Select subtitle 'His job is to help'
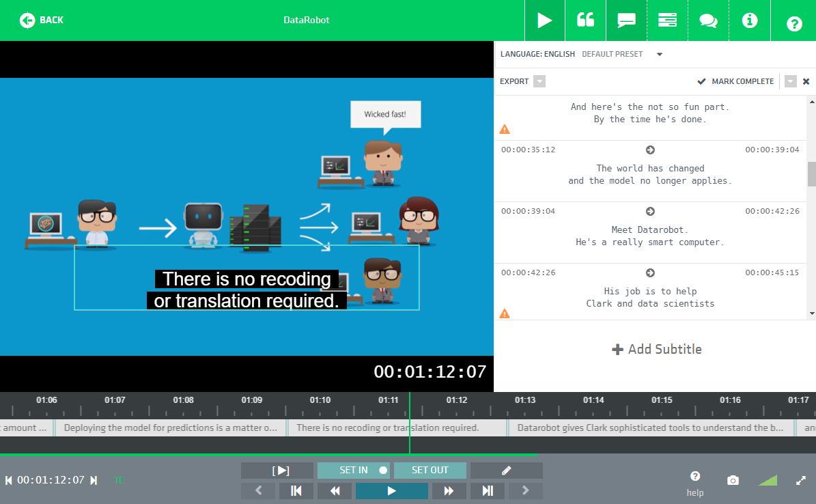 650,291
